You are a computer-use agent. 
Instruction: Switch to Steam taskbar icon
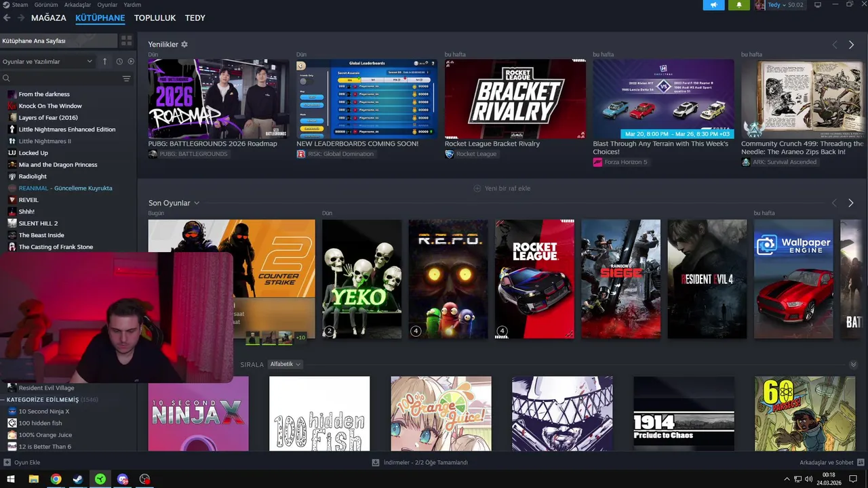78,479
